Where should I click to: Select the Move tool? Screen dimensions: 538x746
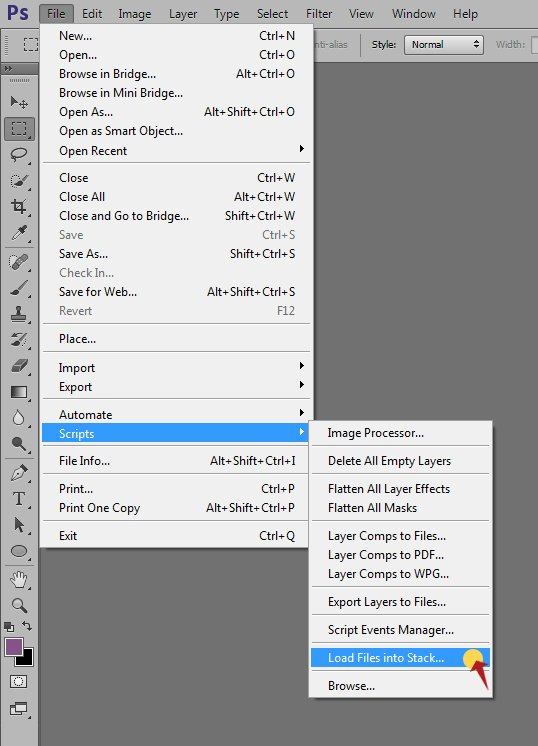click(x=19, y=102)
